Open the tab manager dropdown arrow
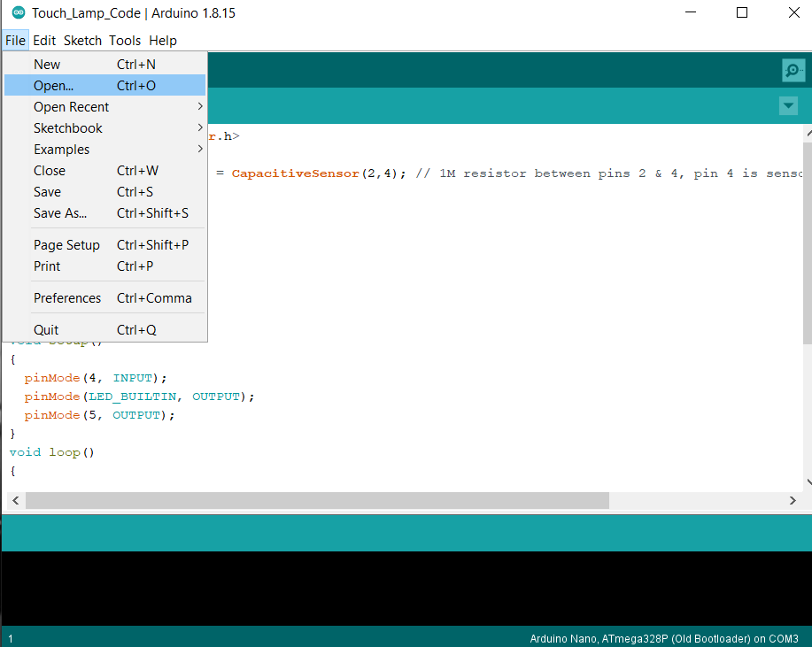Viewport: 812px width, 647px height. click(787, 105)
